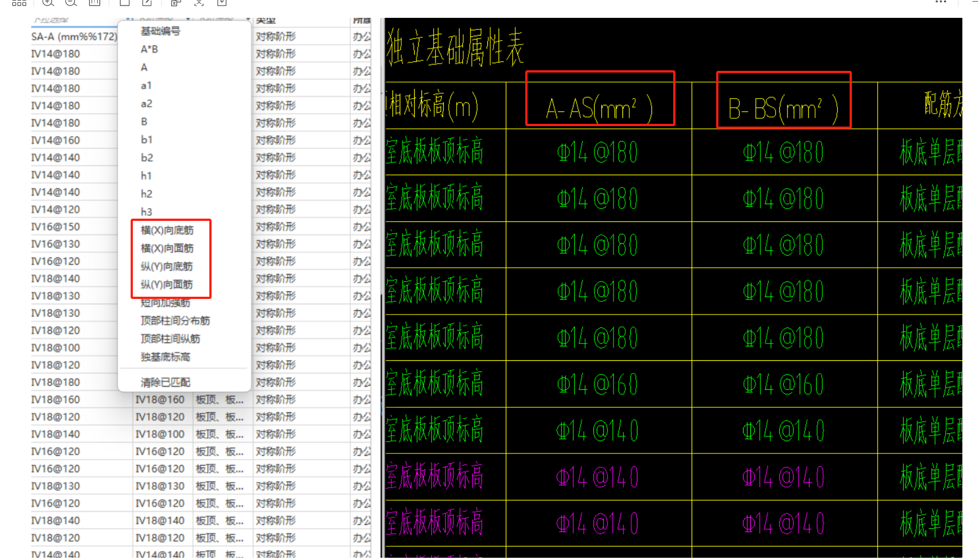Click the SA-A (mm%%172) header cell
The height and width of the screenshot is (560, 978).
pos(74,37)
